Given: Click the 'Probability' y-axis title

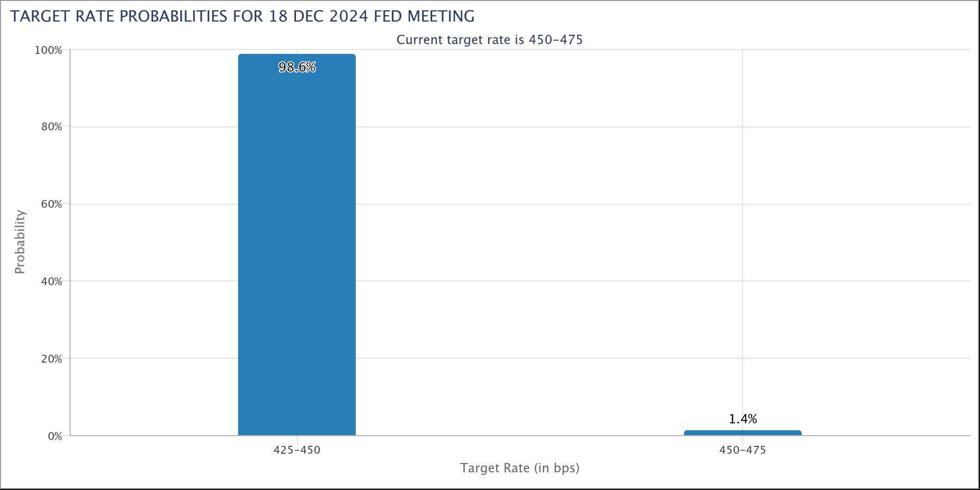Looking at the screenshot, I should 20,242.
